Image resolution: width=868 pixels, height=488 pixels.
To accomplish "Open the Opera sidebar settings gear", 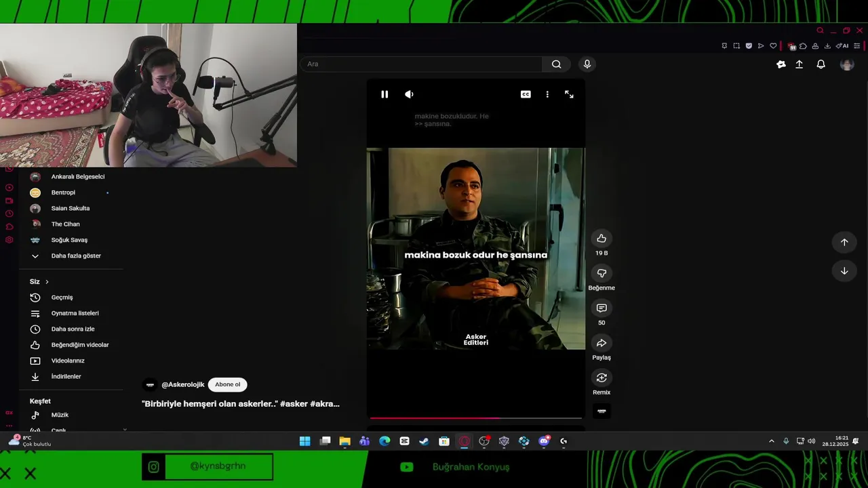I will click(9, 240).
